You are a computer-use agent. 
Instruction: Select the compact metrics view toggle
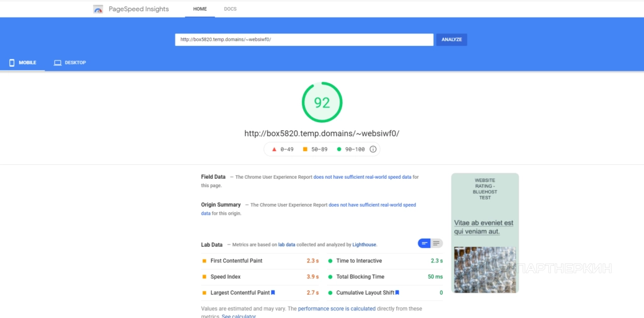click(425, 244)
